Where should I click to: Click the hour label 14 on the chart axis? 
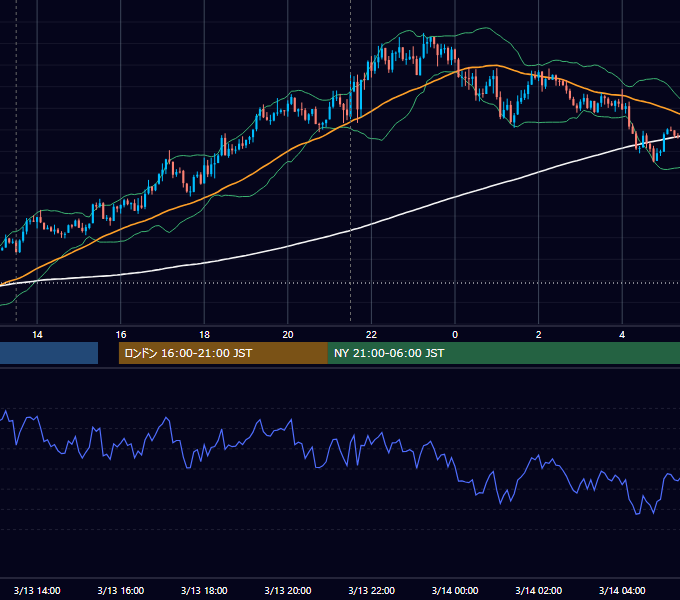click(x=37, y=335)
